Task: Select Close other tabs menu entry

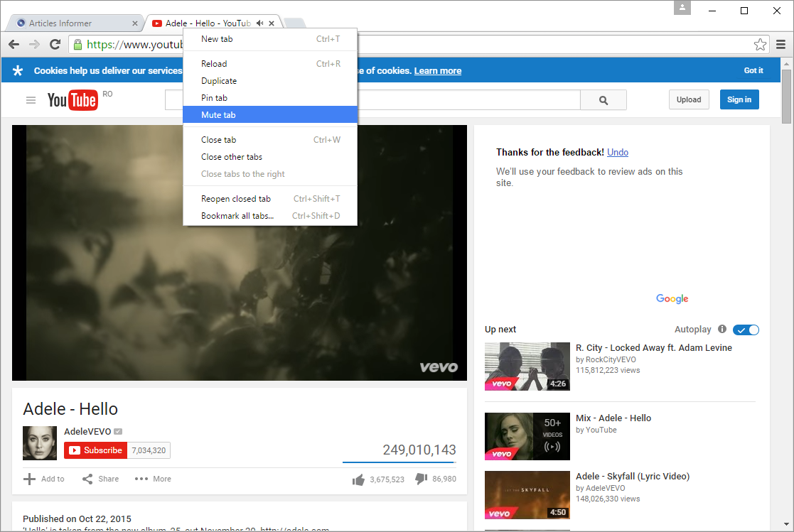Action: click(270, 157)
